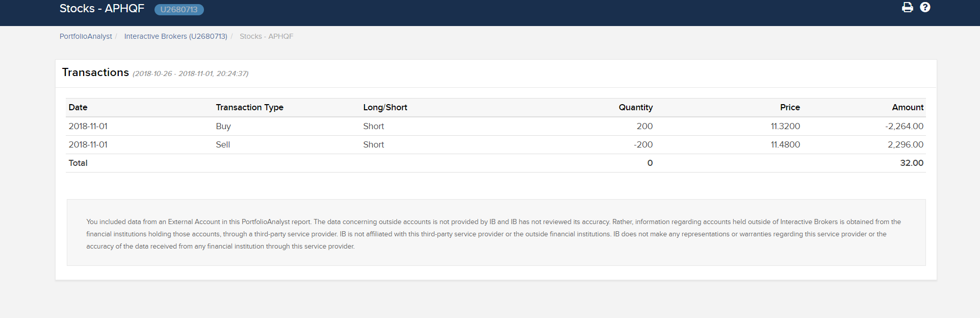This screenshot has height=318, width=980.
Task: Click amount 2,296.00
Action: 906,144
